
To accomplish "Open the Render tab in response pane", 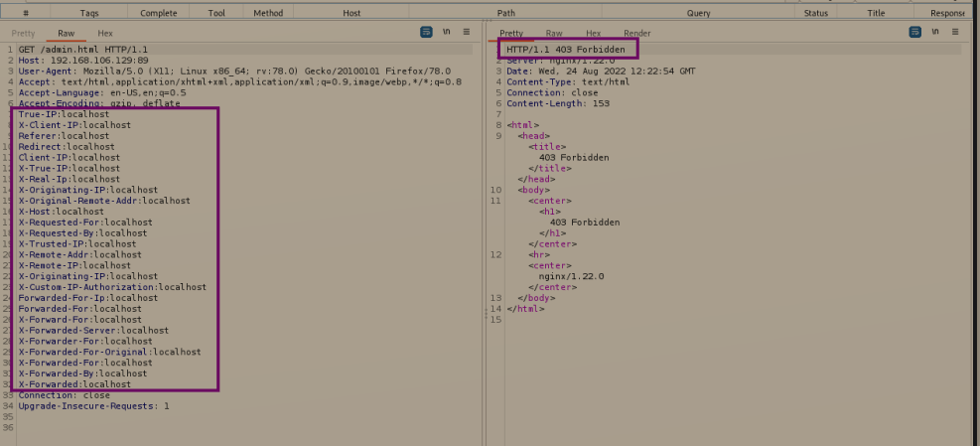I will [636, 34].
